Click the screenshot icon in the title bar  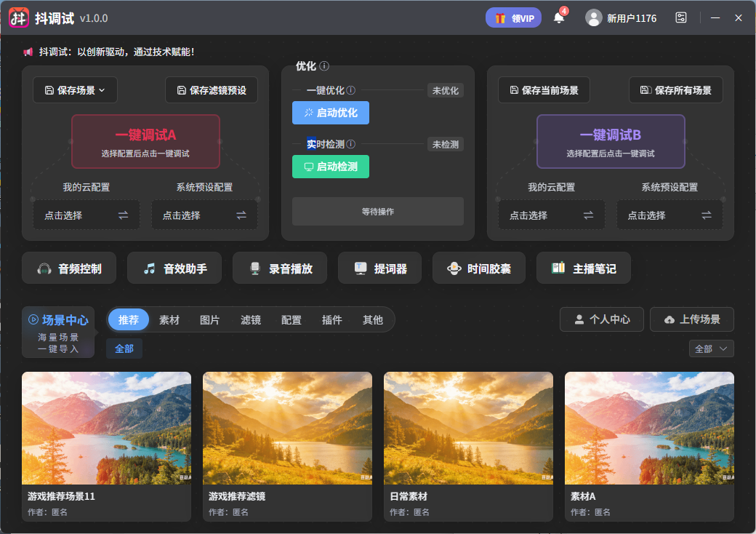coord(681,17)
